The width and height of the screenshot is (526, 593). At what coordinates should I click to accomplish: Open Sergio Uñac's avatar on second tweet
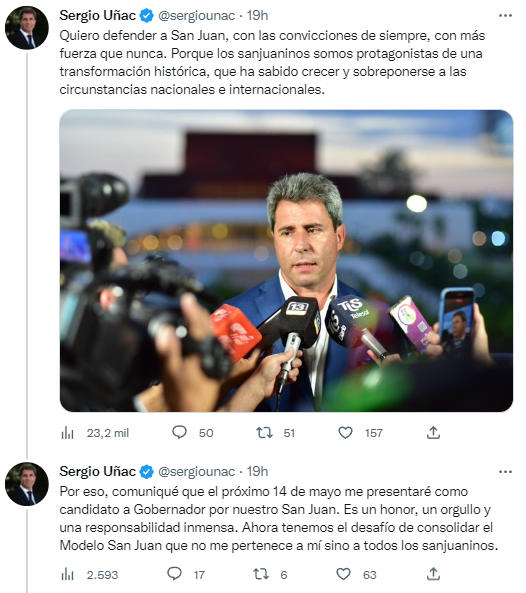point(27,484)
